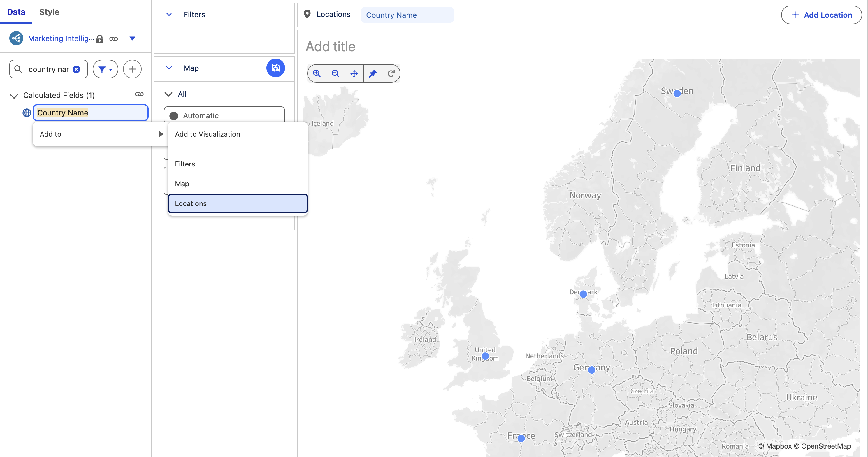Choose Map in the context submenu
Image resolution: width=868 pixels, height=457 pixels.
point(238,184)
